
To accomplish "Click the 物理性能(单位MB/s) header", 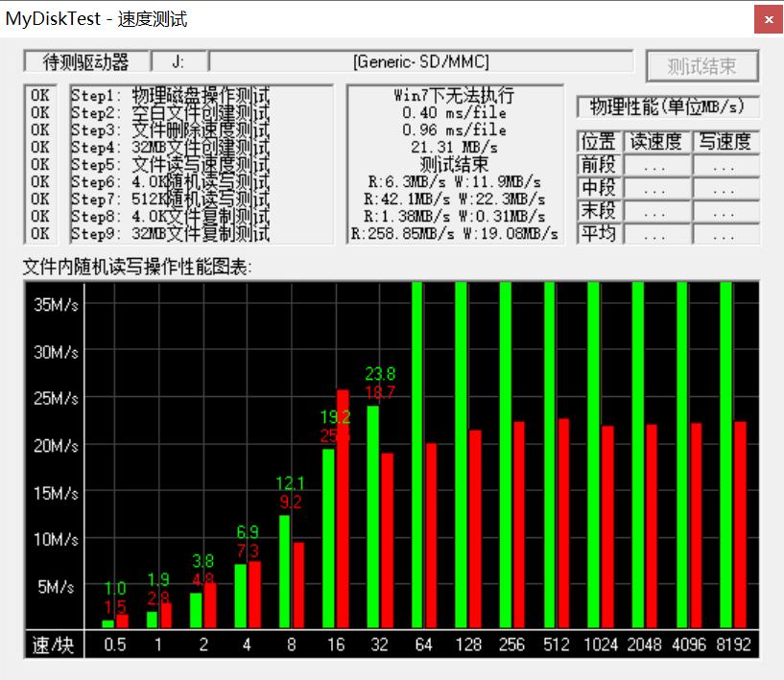I will 668,106.
